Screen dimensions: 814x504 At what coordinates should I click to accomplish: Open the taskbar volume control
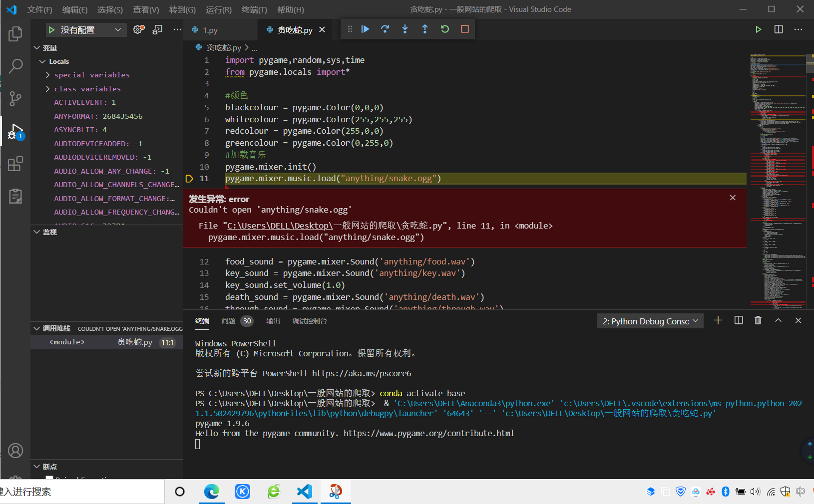point(755,492)
